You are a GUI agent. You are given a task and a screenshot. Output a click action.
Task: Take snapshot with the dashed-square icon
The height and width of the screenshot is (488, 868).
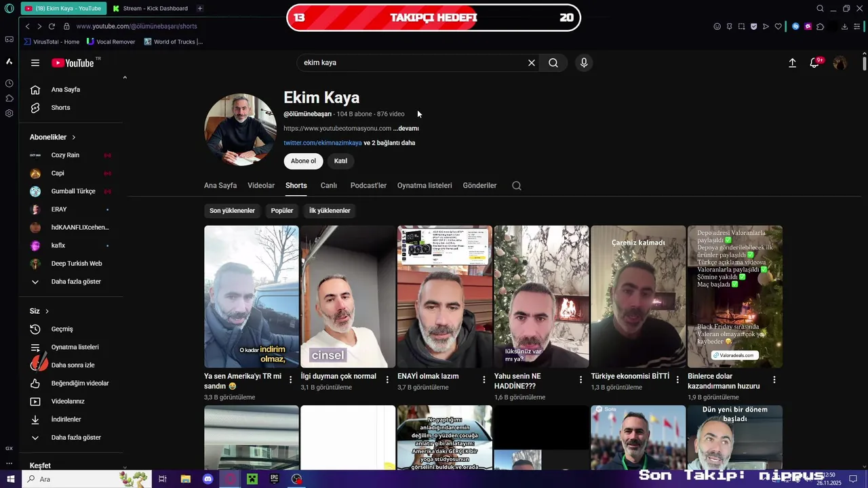(741, 26)
